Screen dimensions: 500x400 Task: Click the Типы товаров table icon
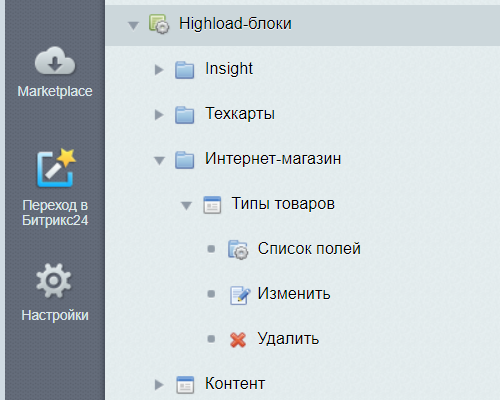point(212,205)
